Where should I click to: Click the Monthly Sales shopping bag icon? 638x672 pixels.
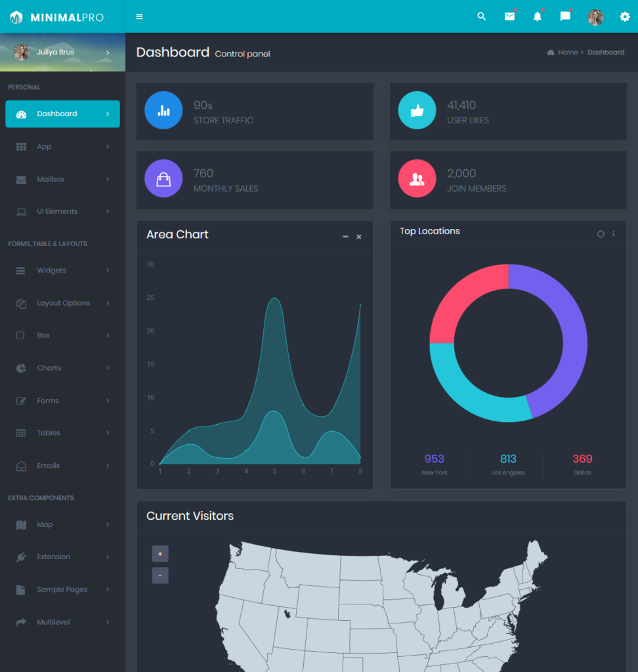[x=163, y=178]
